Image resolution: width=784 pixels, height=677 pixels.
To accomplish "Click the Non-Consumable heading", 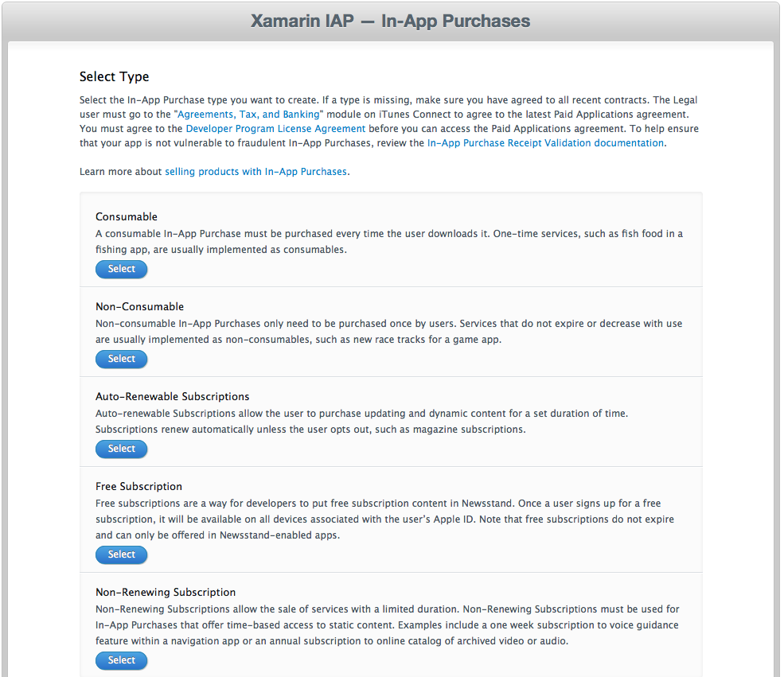I will [139, 307].
